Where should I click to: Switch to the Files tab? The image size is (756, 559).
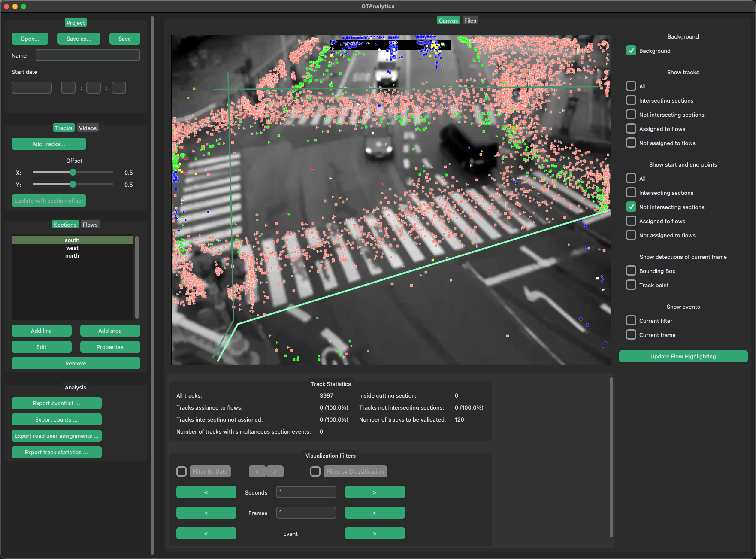tap(470, 20)
